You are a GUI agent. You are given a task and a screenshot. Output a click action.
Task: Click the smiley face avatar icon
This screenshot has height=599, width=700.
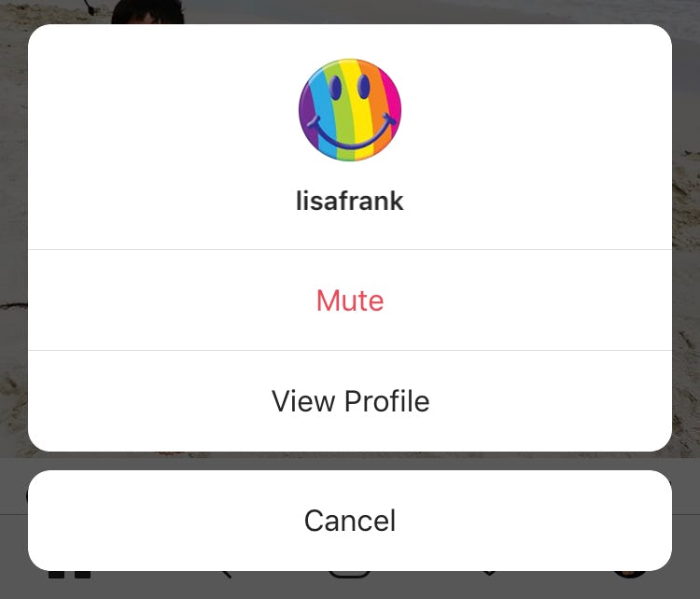pyautogui.click(x=350, y=110)
